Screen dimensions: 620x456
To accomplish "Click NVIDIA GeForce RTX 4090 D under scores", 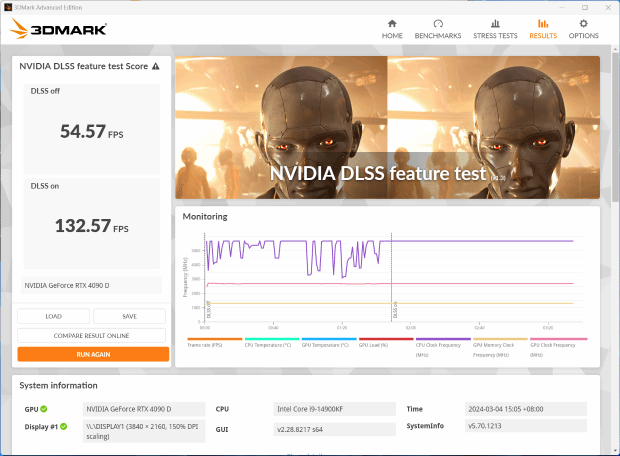I will [x=91, y=285].
